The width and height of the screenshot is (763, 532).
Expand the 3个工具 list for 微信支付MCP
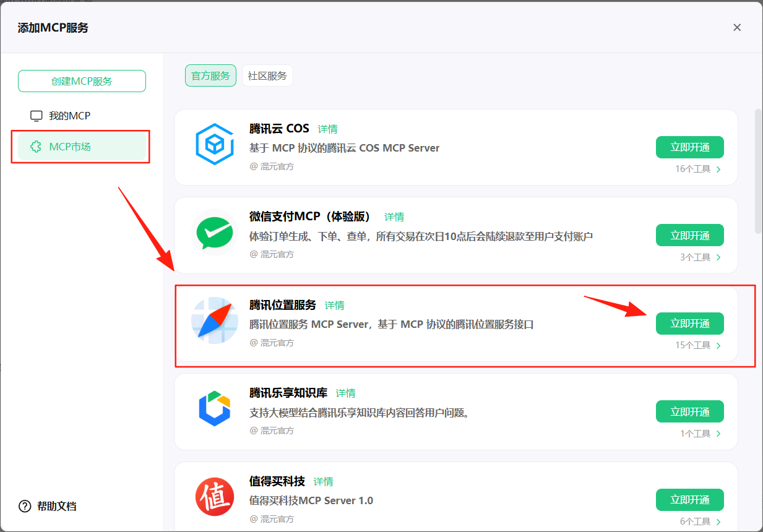pyautogui.click(x=700, y=257)
